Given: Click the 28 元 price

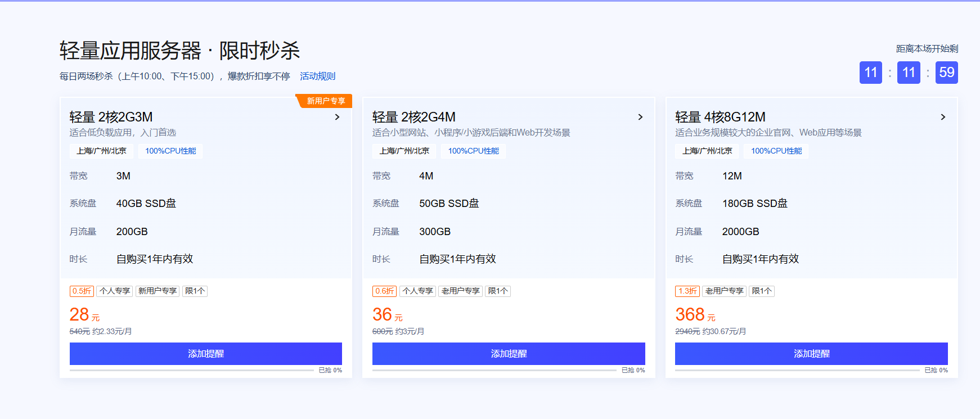Looking at the screenshot, I should click(x=84, y=314).
